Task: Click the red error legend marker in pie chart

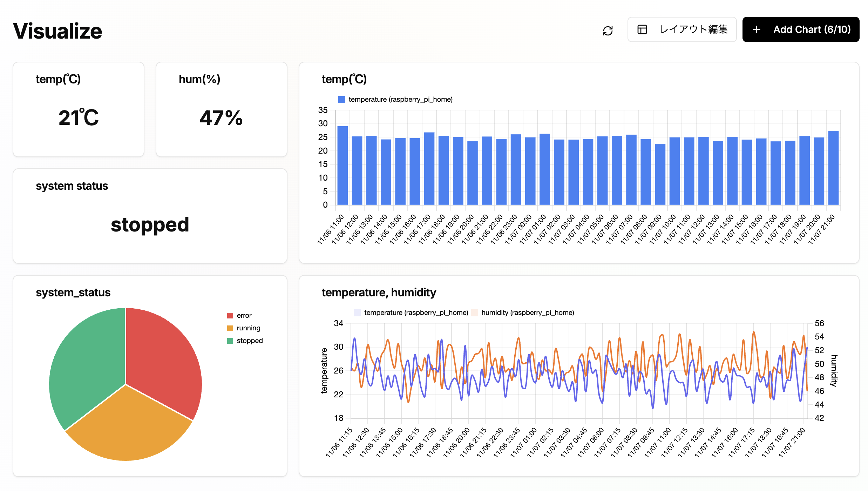Action: (230, 315)
